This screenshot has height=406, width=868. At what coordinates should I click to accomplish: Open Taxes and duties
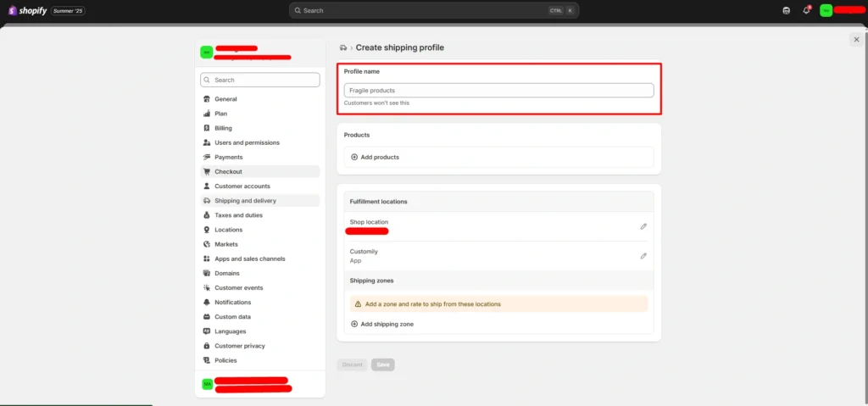(260, 215)
